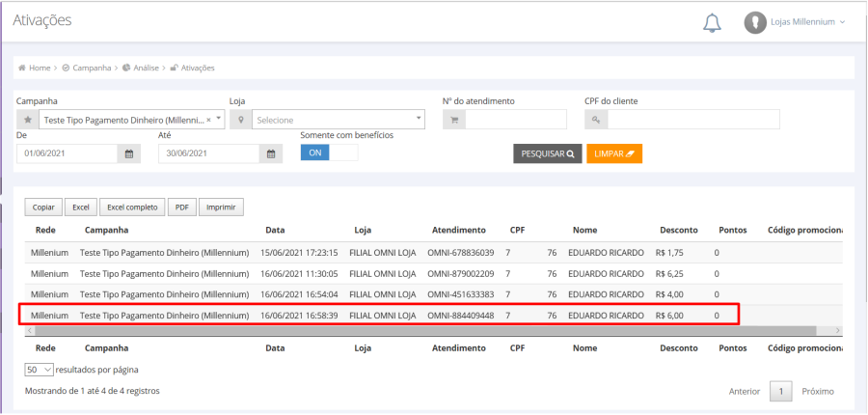The image size is (868, 415).
Task: Click the discount value R$ 6,25
Action: point(669,274)
